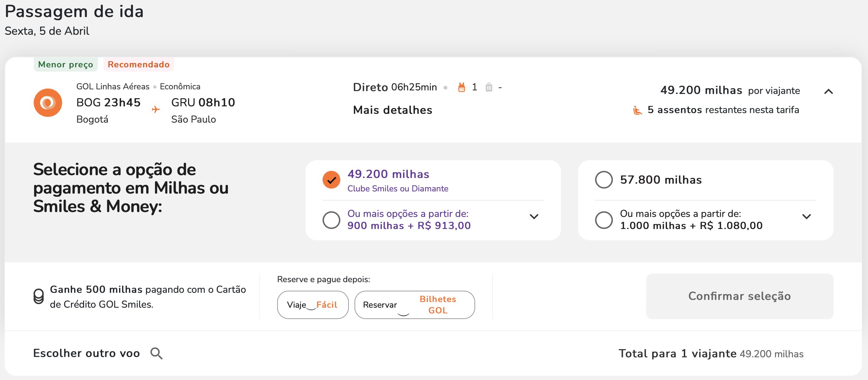Open Mais detalhes for the flight
868x380 pixels.
tap(392, 110)
